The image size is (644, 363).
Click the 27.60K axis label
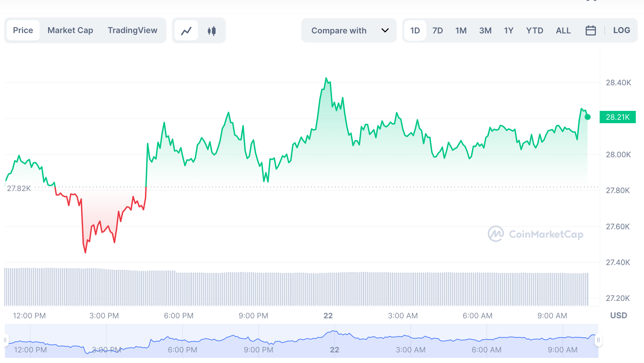click(x=617, y=227)
